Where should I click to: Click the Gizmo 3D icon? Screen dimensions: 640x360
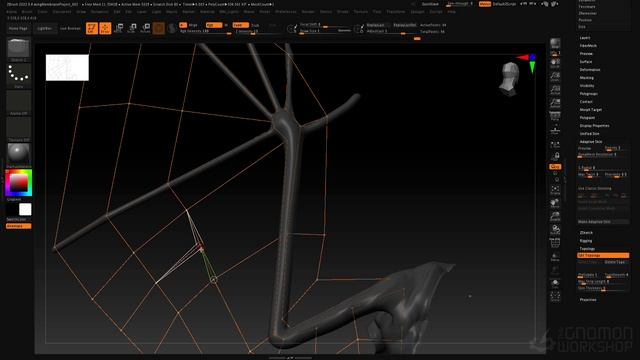[x=159, y=28]
